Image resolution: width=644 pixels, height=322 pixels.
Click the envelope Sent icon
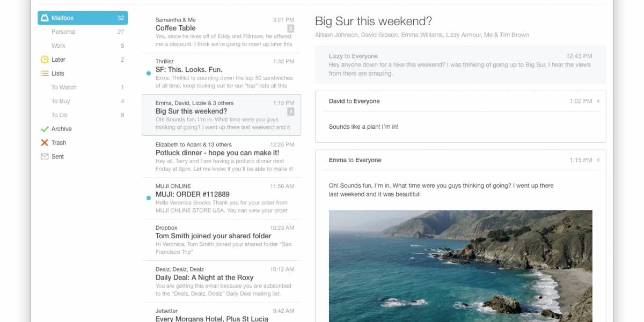click(45, 157)
